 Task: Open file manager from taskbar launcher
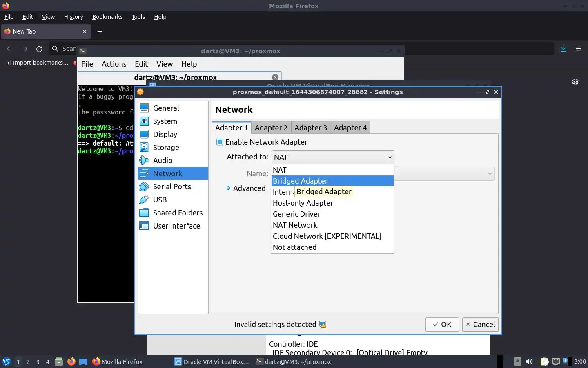click(x=59, y=361)
